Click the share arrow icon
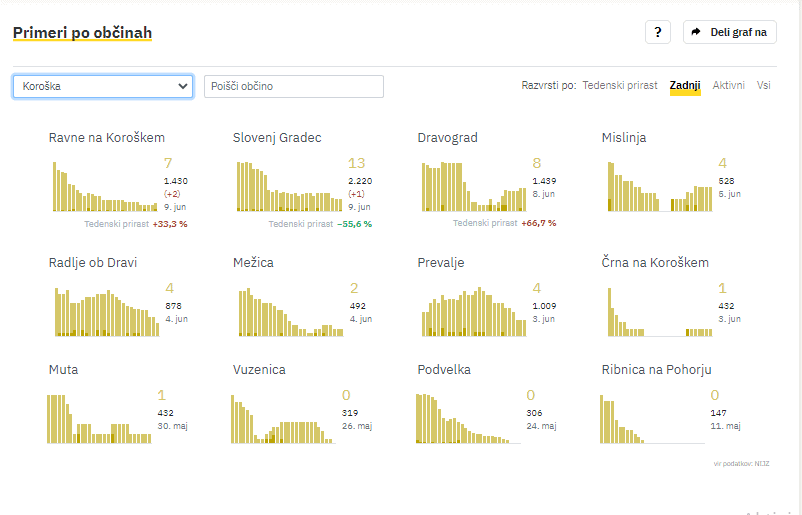Image resolution: width=802 pixels, height=515 pixels. [697, 32]
